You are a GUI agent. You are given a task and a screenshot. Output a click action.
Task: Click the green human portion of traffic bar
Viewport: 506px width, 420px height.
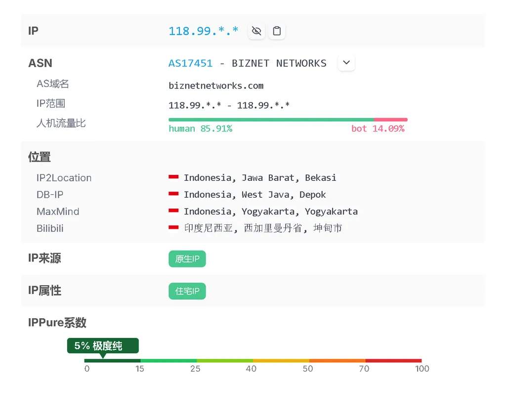click(x=271, y=120)
